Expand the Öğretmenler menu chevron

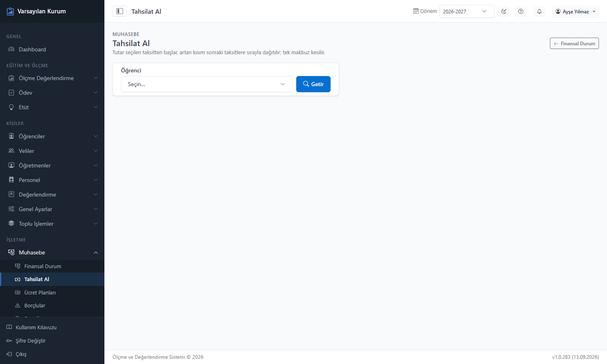96,165
